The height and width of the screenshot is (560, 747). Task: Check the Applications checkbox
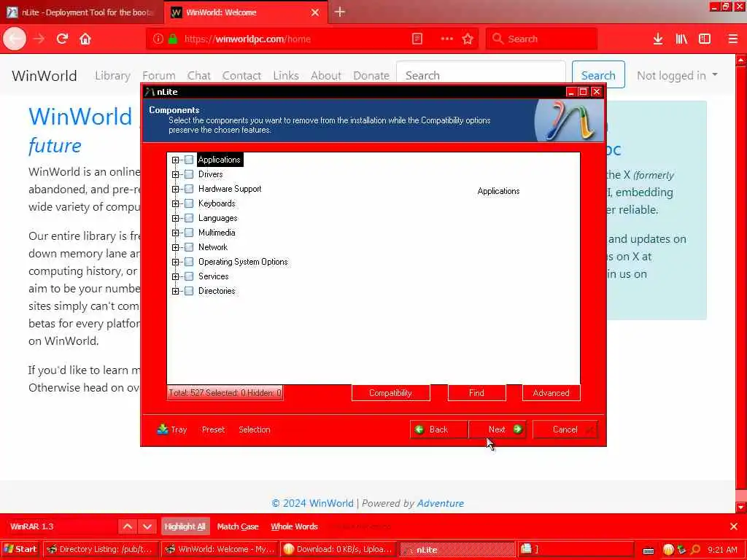(189, 160)
